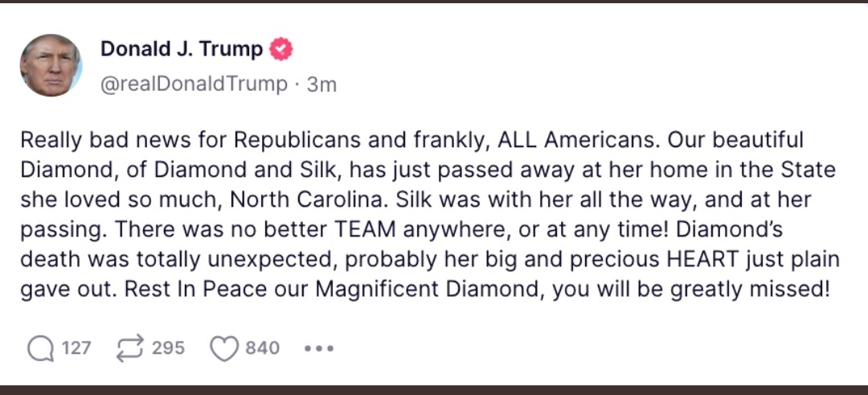Click the repost arrows icon
This screenshot has height=395, width=868.
click(128, 348)
